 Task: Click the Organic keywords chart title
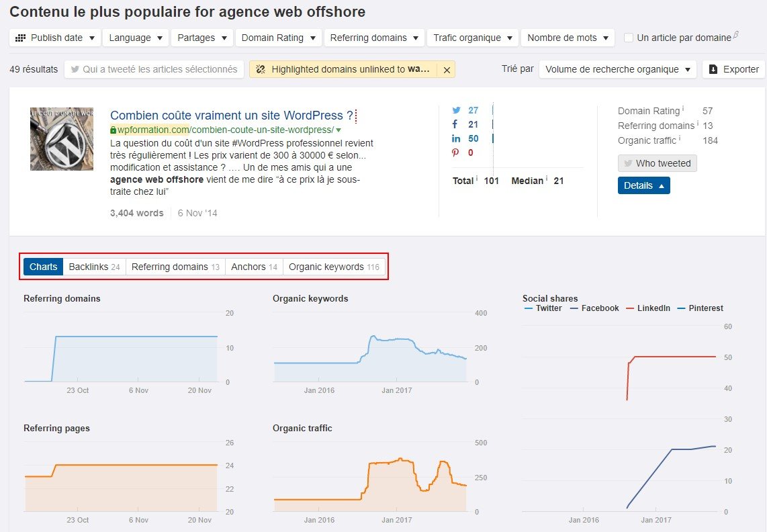click(310, 298)
